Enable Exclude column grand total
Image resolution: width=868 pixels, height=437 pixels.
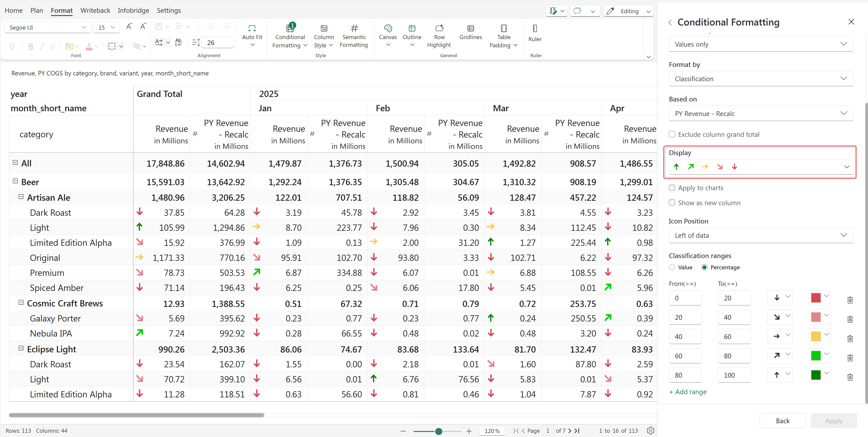coord(672,134)
